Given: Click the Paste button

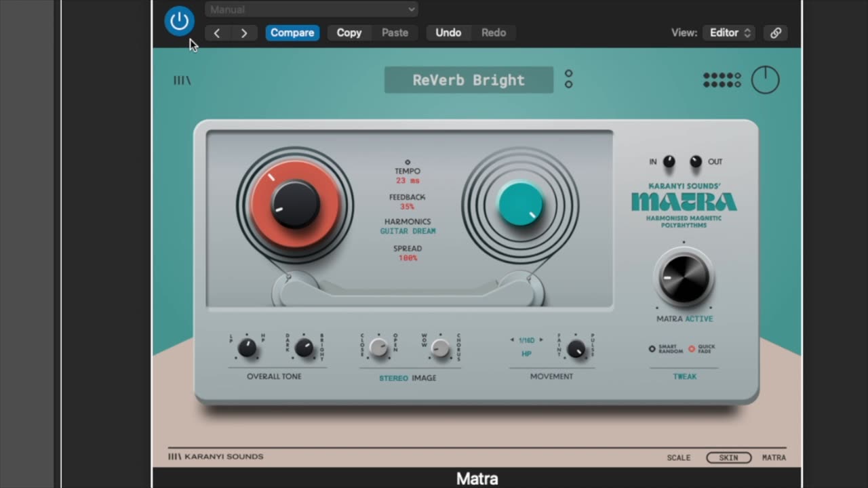Looking at the screenshot, I should (x=395, y=33).
